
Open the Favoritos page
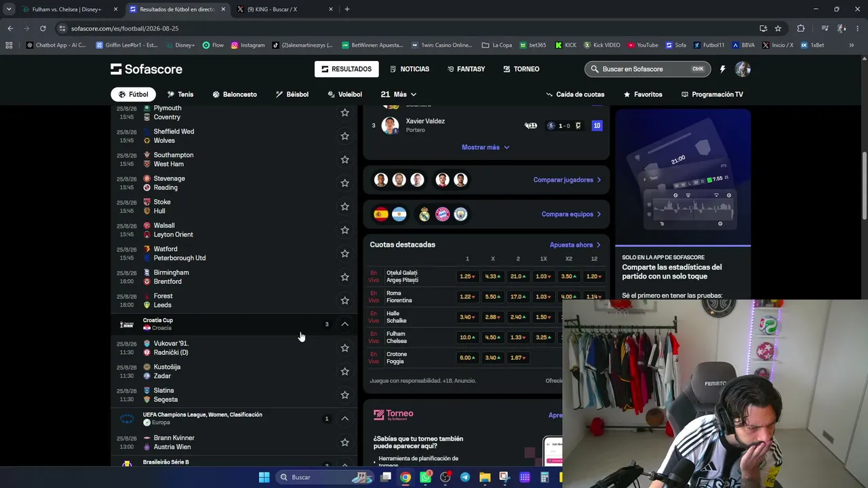(643, 94)
